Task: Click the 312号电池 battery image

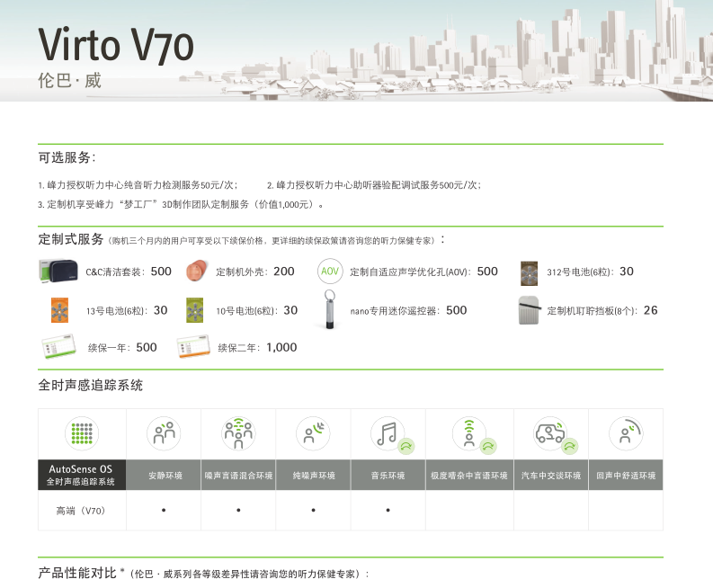Action: (530, 272)
